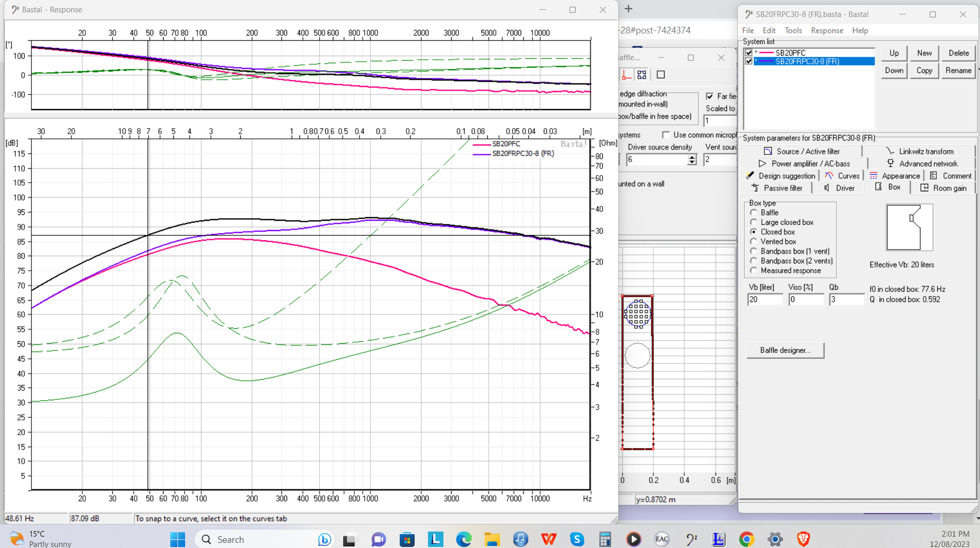The height and width of the screenshot is (548, 980).
Task: Click the Copy system button
Action: (x=924, y=70)
